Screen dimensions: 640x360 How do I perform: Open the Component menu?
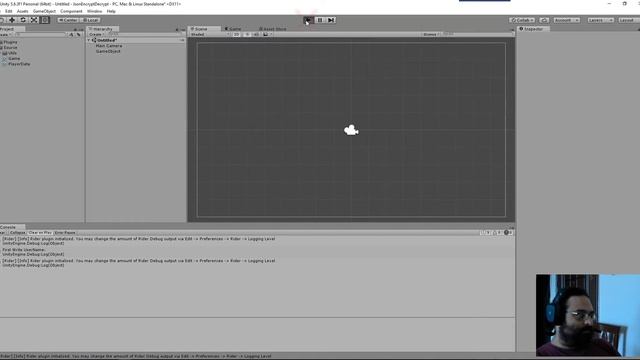[71, 11]
